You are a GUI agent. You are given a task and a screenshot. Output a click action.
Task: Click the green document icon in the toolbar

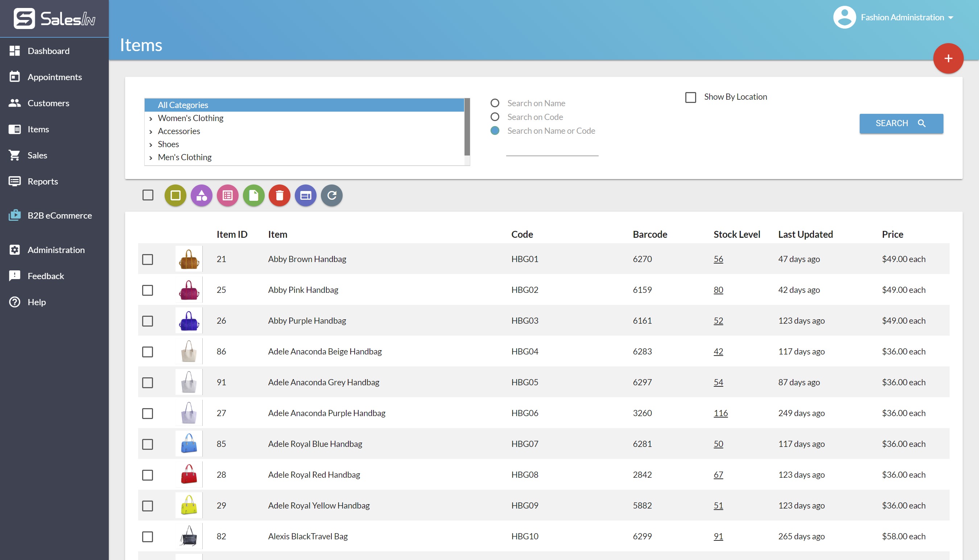(253, 195)
